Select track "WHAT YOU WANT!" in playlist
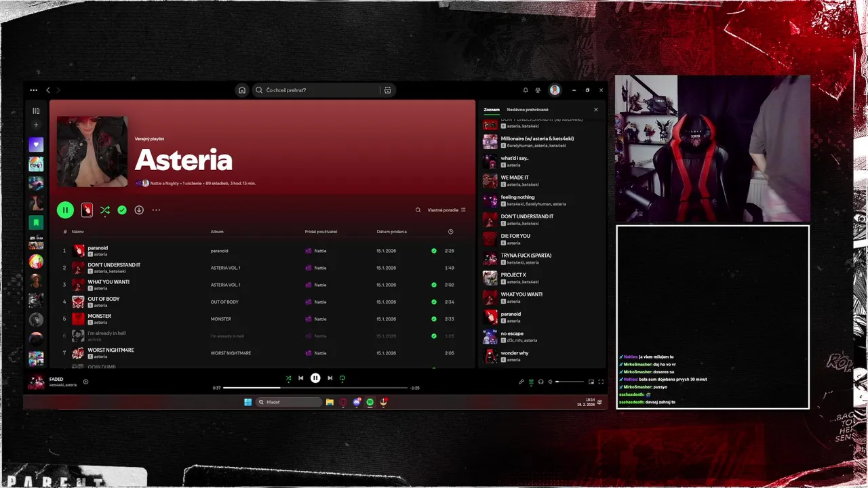The width and height of the screenshot is (868, 488). click(x=108, y=282)
